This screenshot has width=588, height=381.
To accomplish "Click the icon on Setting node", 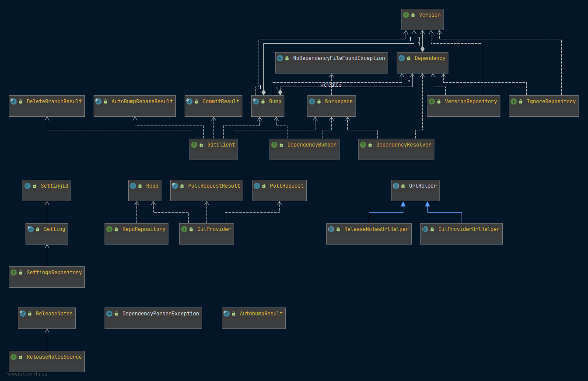I will click(x=31, y=229).
